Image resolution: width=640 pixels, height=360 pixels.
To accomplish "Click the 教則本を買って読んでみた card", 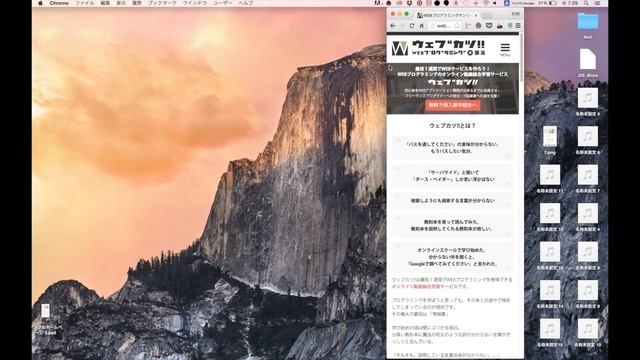I will (452, 225).
